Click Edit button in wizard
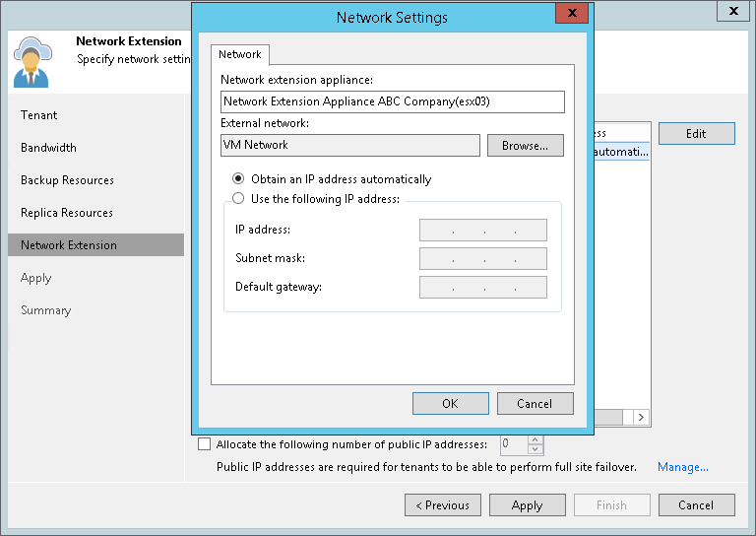Screen dimensions: 756x536 pyautogui.click(x=697, y=134)
